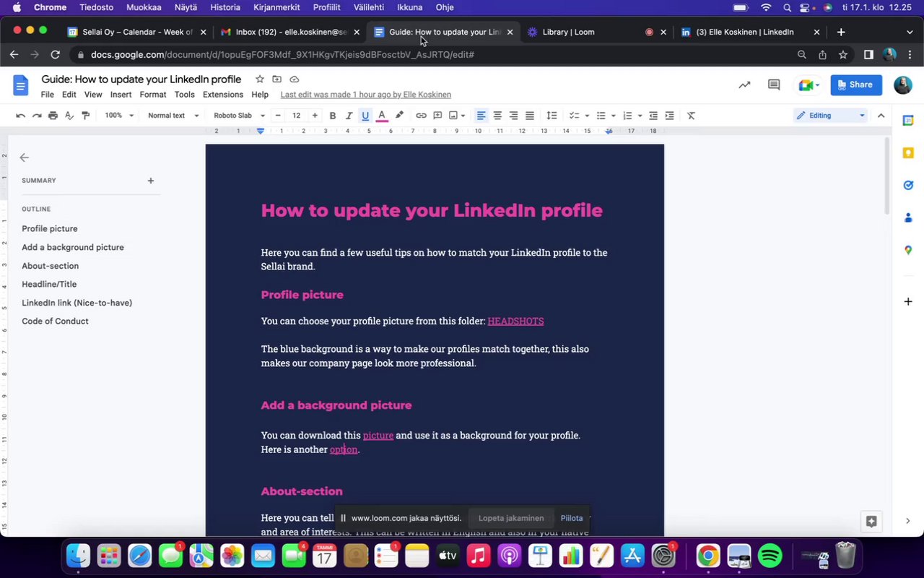Open the zoom level dropdown
924x578 pixels.
pos(119,116)
